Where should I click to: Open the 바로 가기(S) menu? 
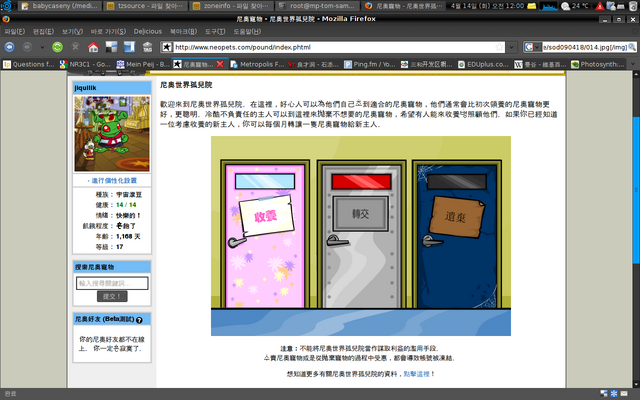[108, 31]
